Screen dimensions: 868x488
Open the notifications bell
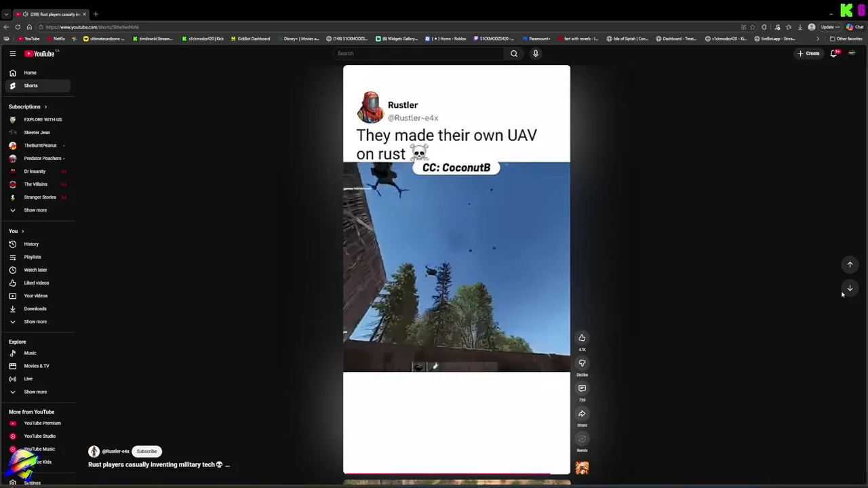tap(834, 54)
